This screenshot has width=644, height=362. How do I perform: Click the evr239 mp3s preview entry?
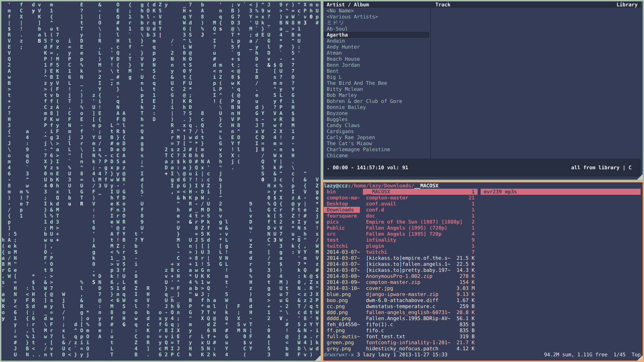pyautogui.click(x=500, y=192)
